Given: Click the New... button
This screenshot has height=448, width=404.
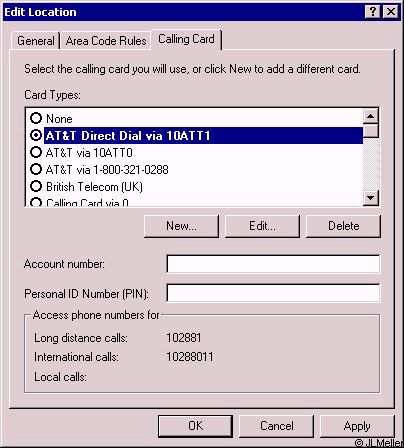Looking at the screenshot, I should tap(181, 226).
